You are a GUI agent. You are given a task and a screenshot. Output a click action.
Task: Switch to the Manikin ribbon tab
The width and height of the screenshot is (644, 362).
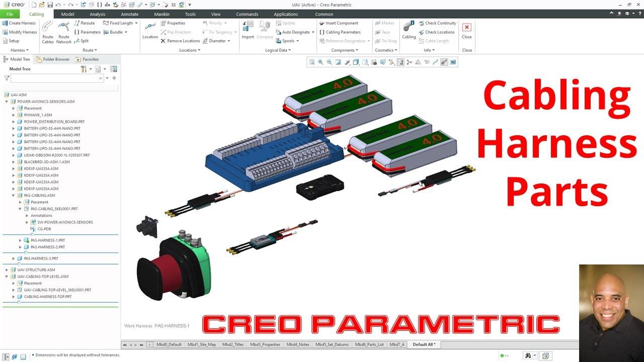[162, 14]
